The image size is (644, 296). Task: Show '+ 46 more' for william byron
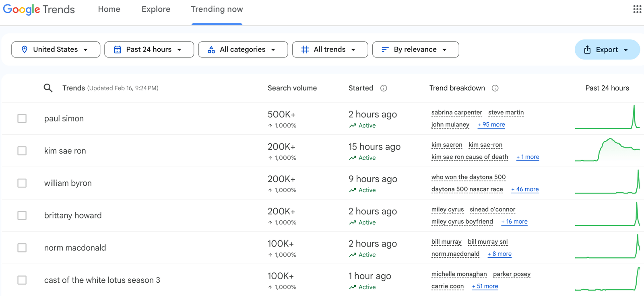pos(525,189)
